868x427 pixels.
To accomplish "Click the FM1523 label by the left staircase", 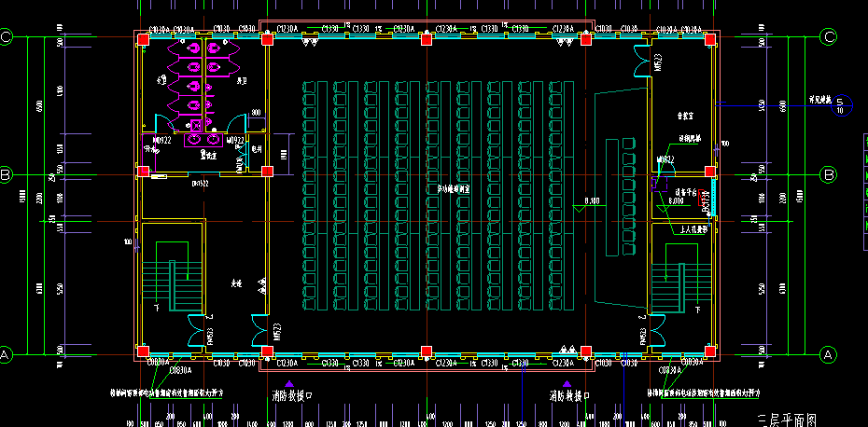I will point(210,337).
